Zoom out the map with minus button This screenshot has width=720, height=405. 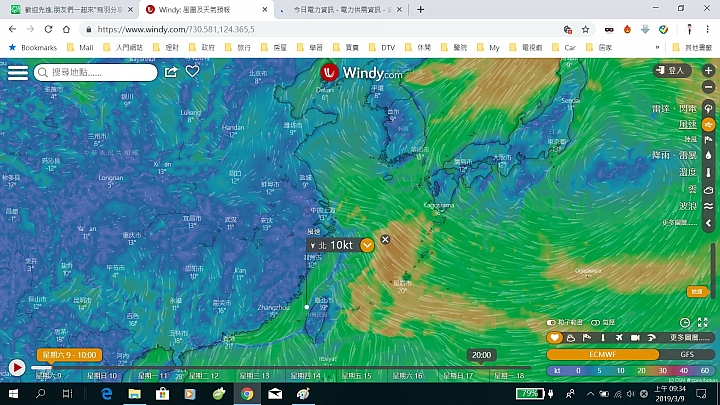[x=708, y=87]
